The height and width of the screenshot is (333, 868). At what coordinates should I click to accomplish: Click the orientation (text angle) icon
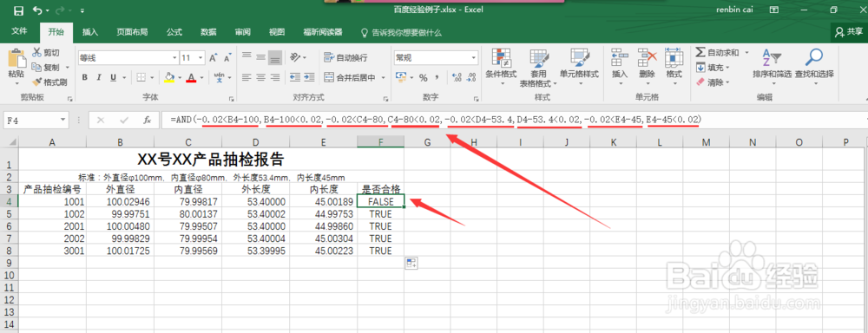click(296, 57)
